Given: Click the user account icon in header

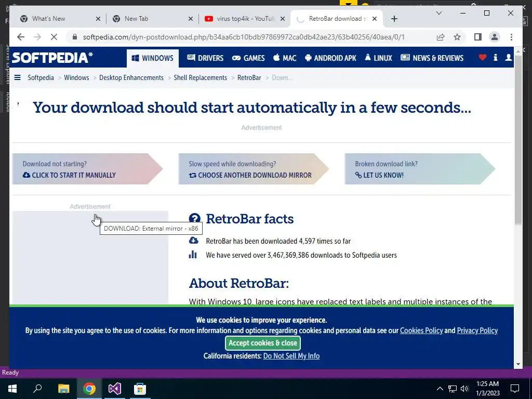Looking at the screenshot, I should point(508,57).
